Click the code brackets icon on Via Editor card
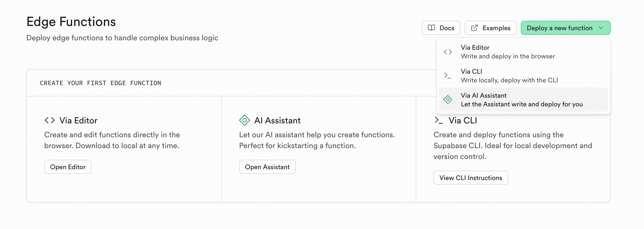 pyautogui.click(x=49, y=120)
